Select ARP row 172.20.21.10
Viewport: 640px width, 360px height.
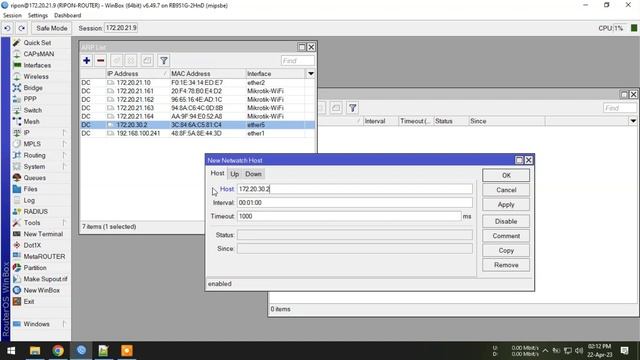click(198, 82)
